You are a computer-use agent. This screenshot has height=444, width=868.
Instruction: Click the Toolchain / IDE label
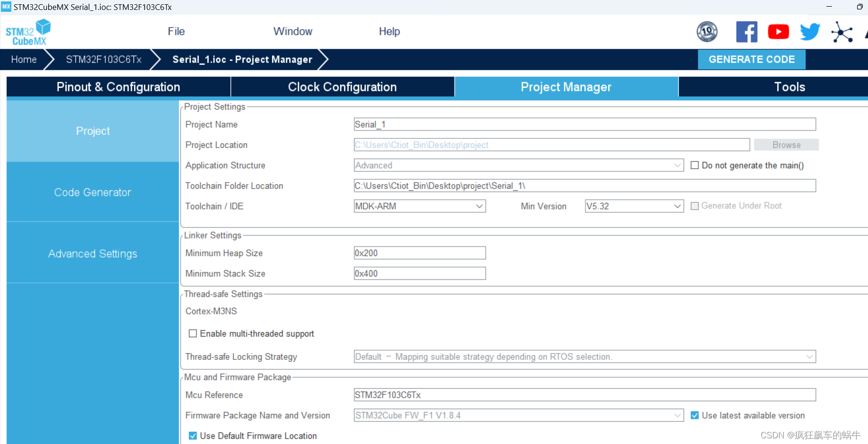click(214, 206)
